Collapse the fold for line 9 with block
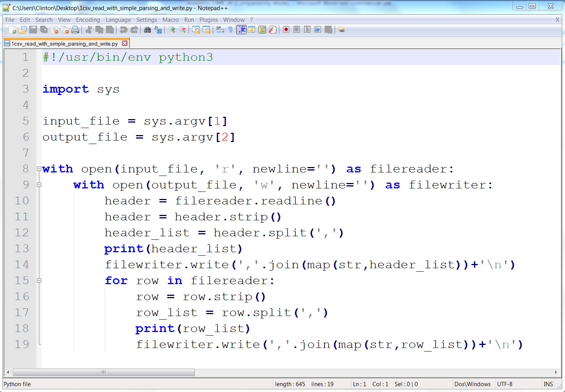Screen dimensions: 565x392 point(39,185)
